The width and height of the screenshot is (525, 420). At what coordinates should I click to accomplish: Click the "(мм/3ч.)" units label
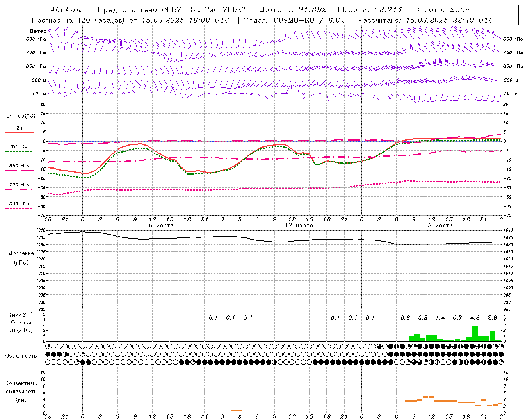21,315
